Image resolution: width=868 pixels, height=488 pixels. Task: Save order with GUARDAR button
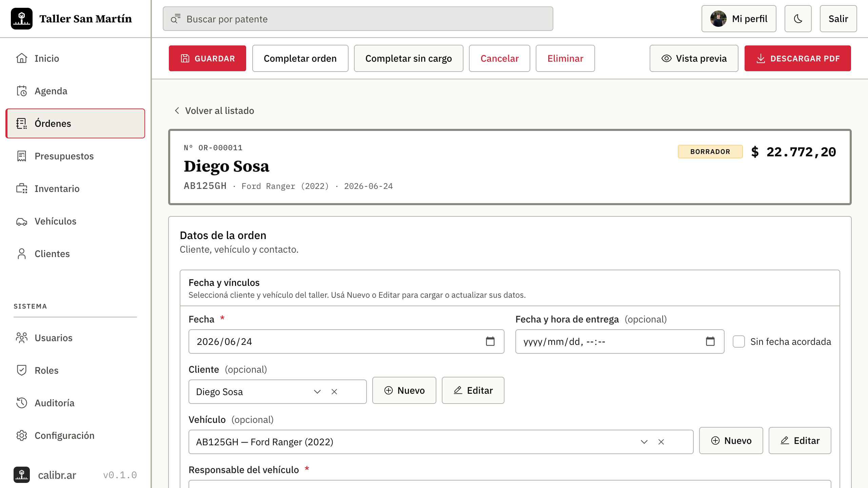click(208, 58)
